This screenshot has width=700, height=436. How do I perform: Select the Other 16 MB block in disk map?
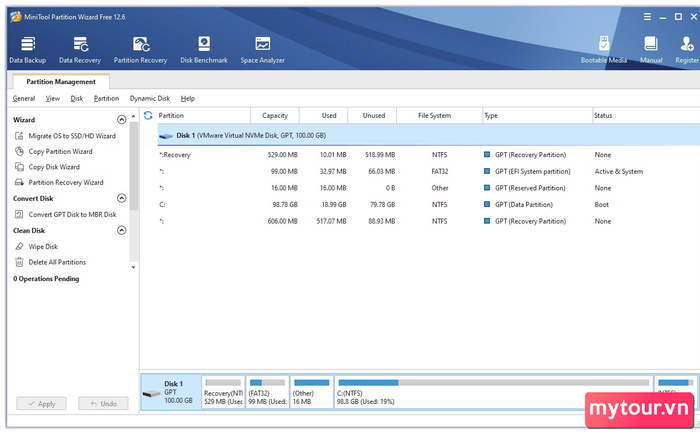pos(312,392)
